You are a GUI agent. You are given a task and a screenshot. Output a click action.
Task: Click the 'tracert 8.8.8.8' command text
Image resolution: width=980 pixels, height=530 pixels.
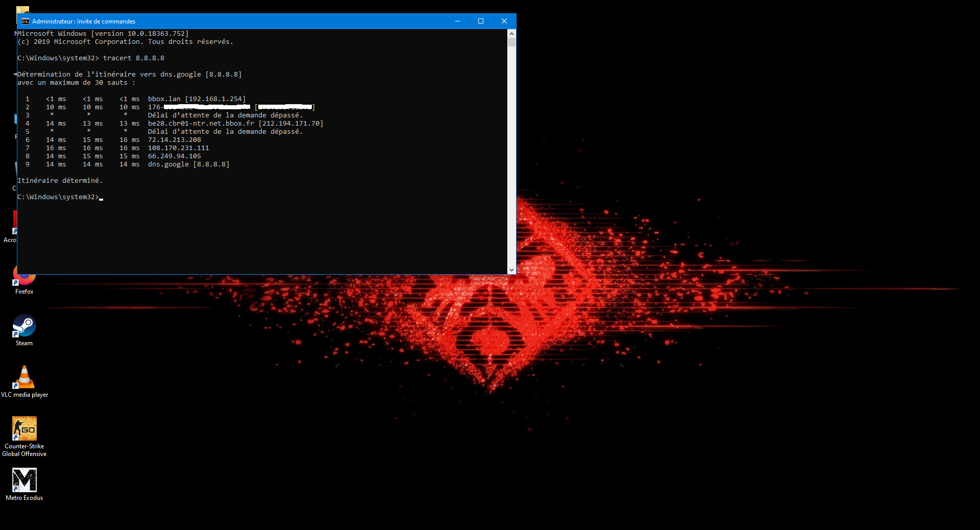pos(134,58)
